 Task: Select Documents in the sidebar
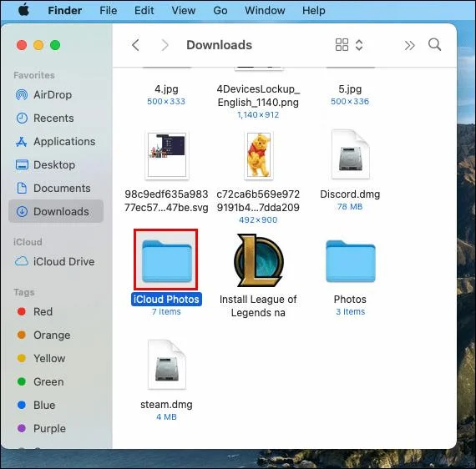pos(56,188)
